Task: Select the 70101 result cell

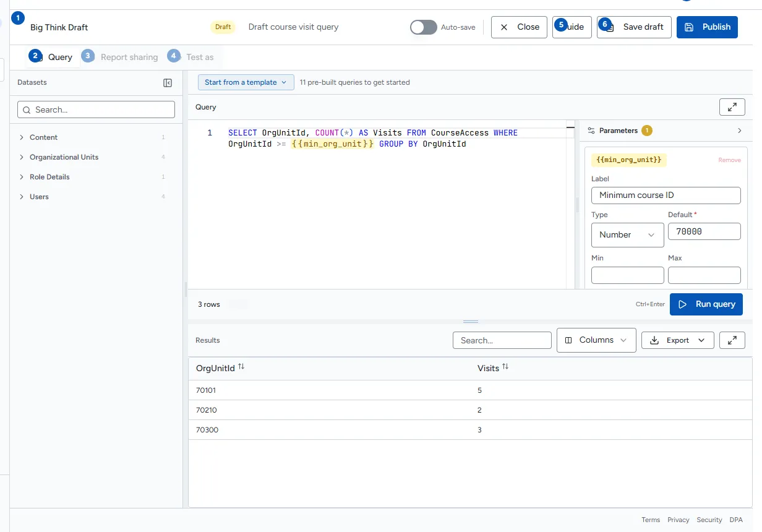Action: (x=206, y=390)
